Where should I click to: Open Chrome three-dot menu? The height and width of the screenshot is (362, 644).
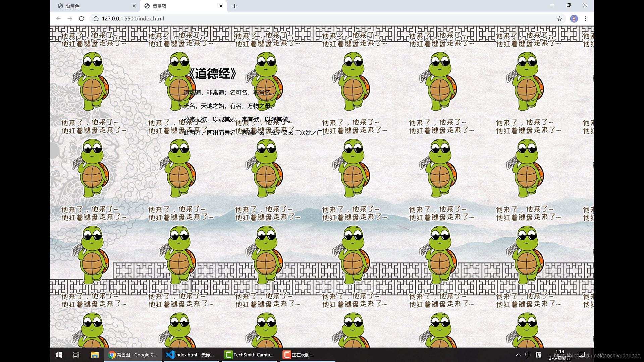point(586,19)
